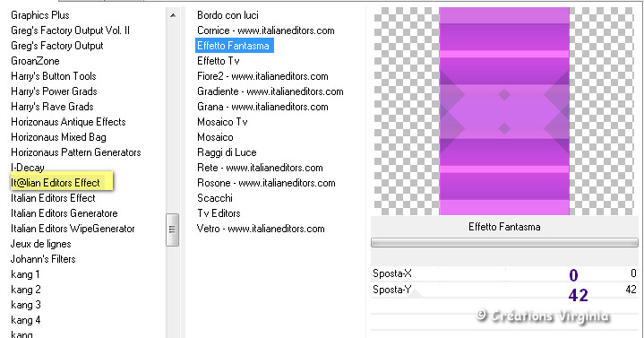
Task: Select Harry's Button Tools category
Action: tap(54, 76)
